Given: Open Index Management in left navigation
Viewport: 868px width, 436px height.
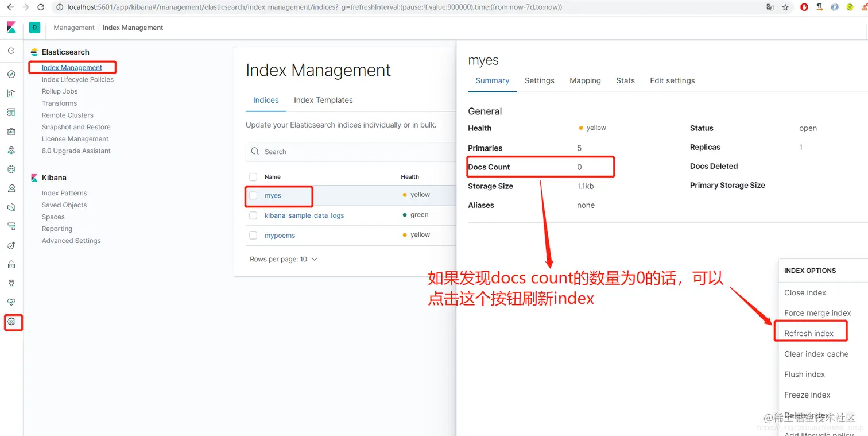Looking at the screenshot, I should [x=72, y=68].
